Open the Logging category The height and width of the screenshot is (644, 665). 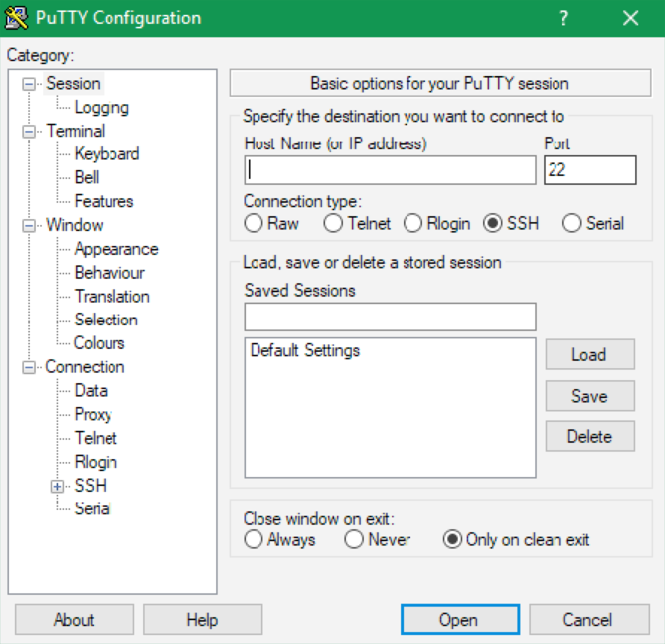pyautogui.click(x=101, y=108)
